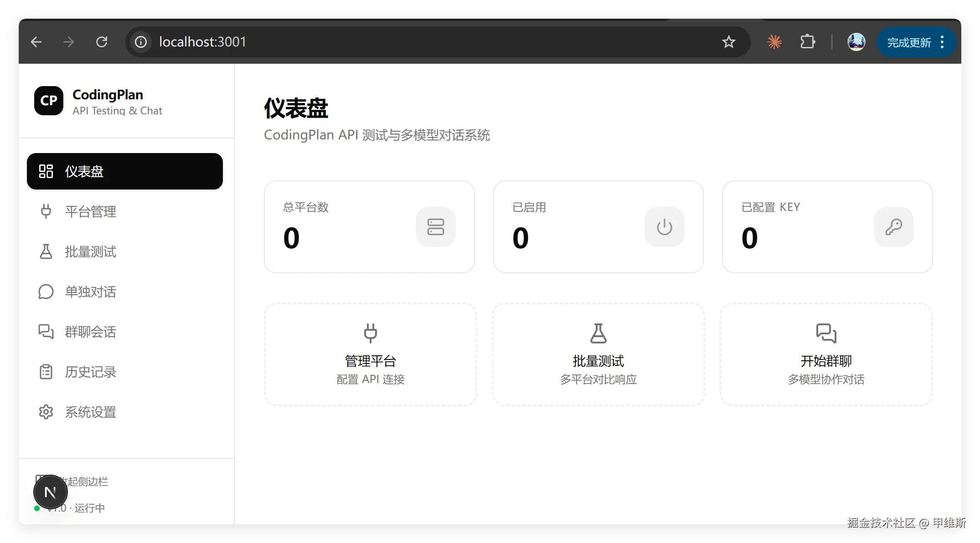
Task: Open the browser extensions puzzle icon
Action: pos(807,42)
